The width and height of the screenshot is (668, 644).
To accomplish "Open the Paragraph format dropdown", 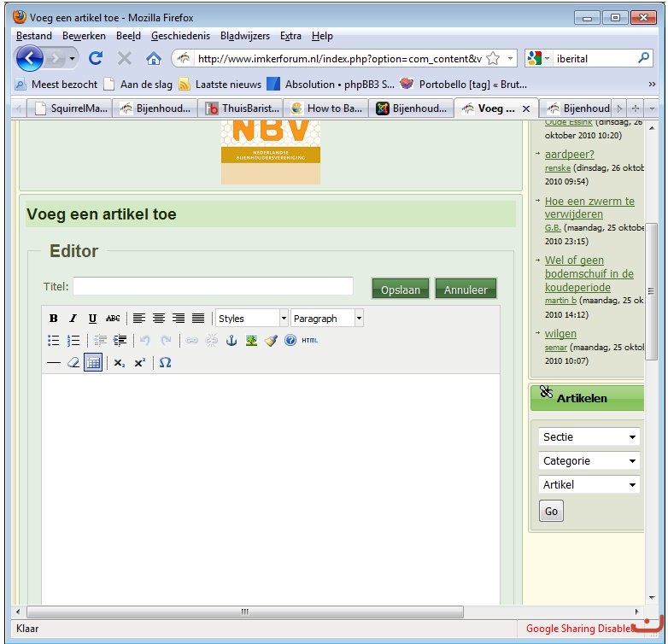I will tap(327, 319).
